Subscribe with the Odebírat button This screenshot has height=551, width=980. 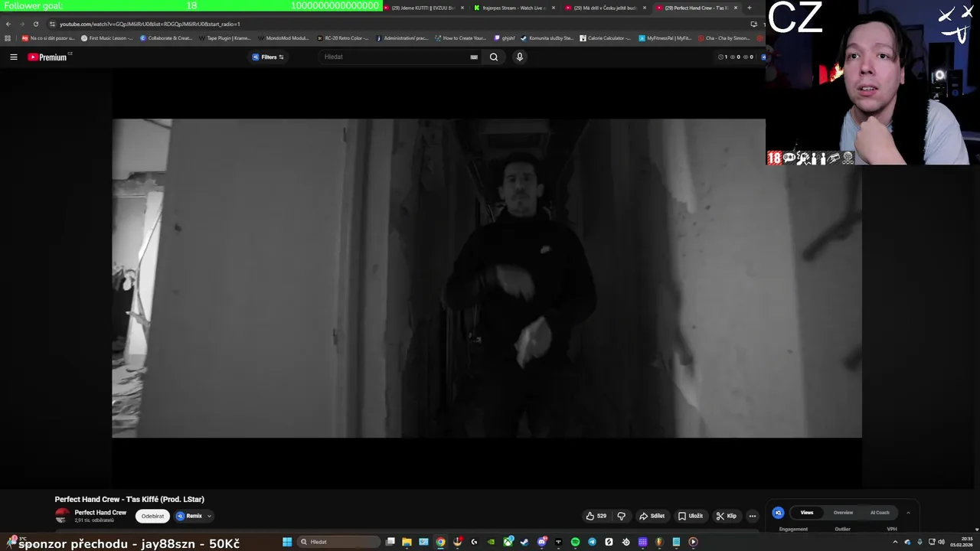pos(152,516)
